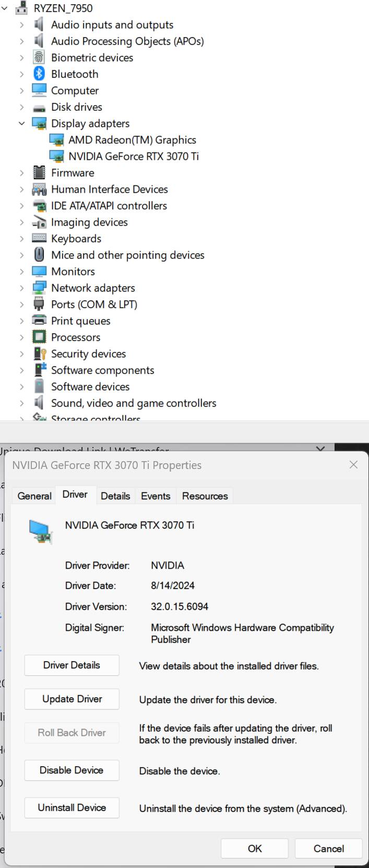The image size is (369, 868).
Task: Open the Details tab
Action: coord(115,496)
